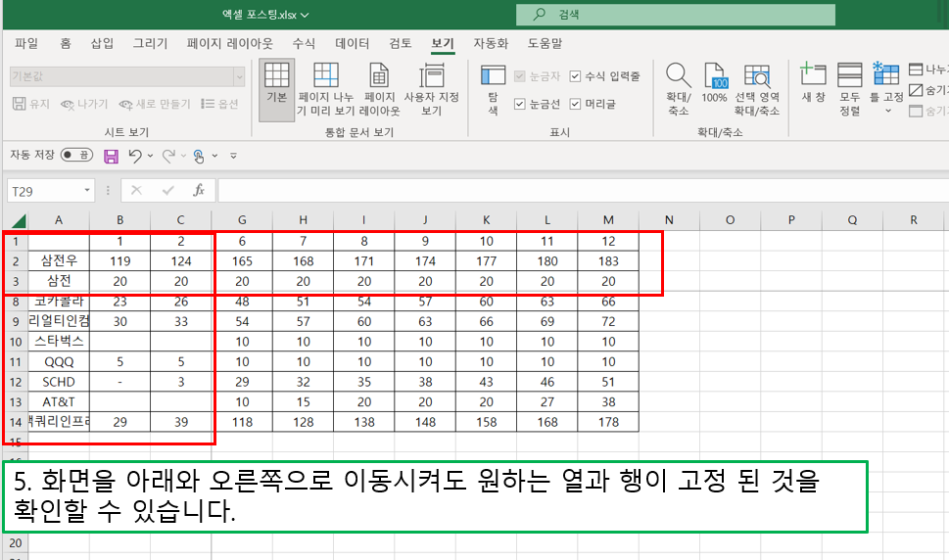
Task: Open the 홈 tab
Action: 66,43
